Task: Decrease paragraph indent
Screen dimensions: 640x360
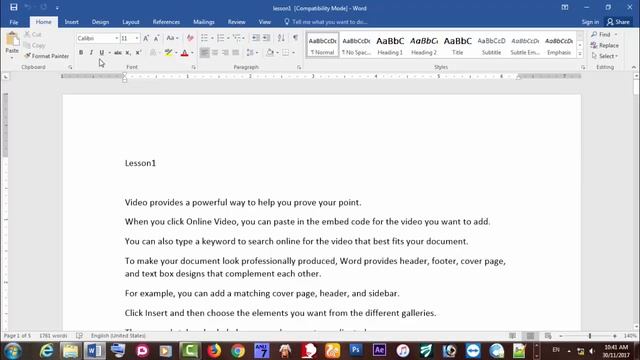Action: point(256,38)
